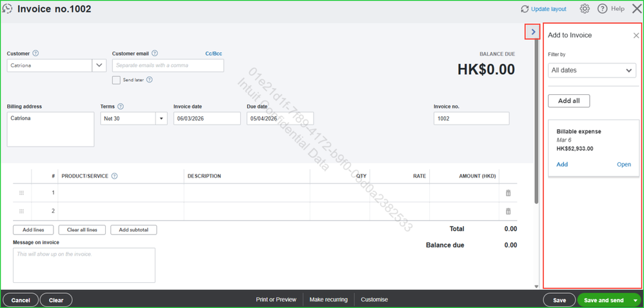Image resolution: width=644 pixels, height=308 pixels.
Task: Click the Cc/Bcc link
Action: point(214,54)
